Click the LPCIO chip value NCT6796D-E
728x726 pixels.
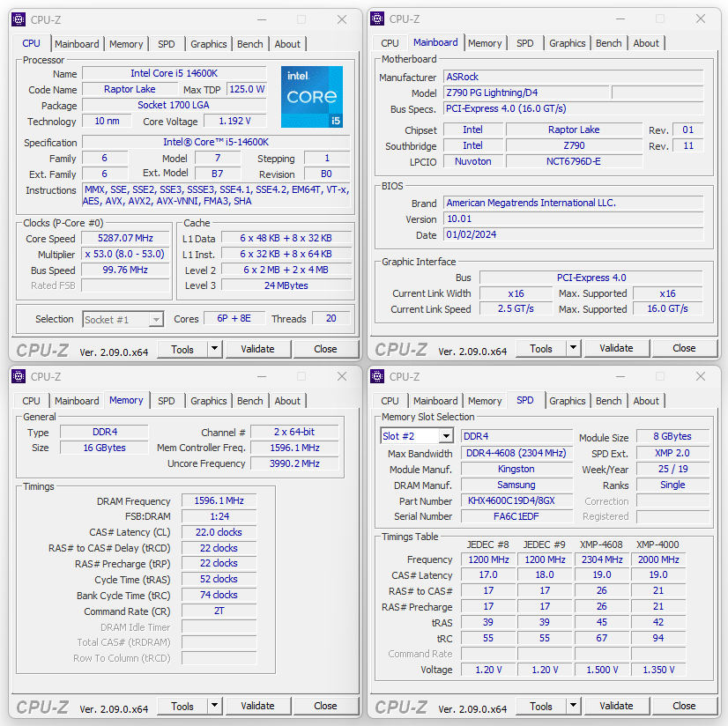point(574,161)
